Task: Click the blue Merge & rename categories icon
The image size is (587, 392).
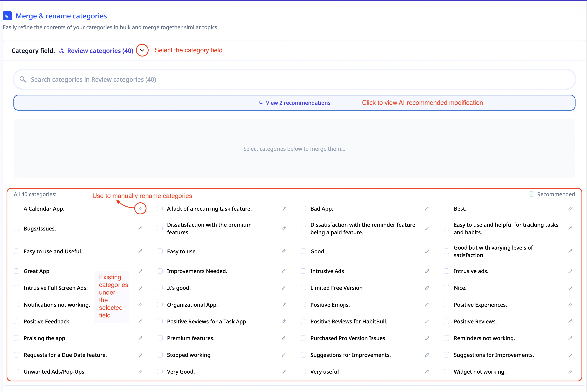Action: pos(7,16)
